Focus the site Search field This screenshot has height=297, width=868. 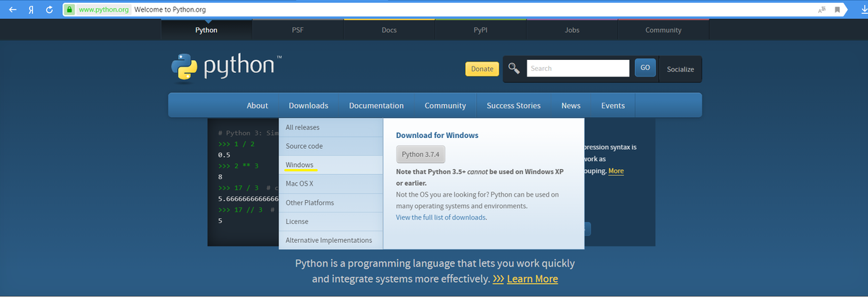578,69
